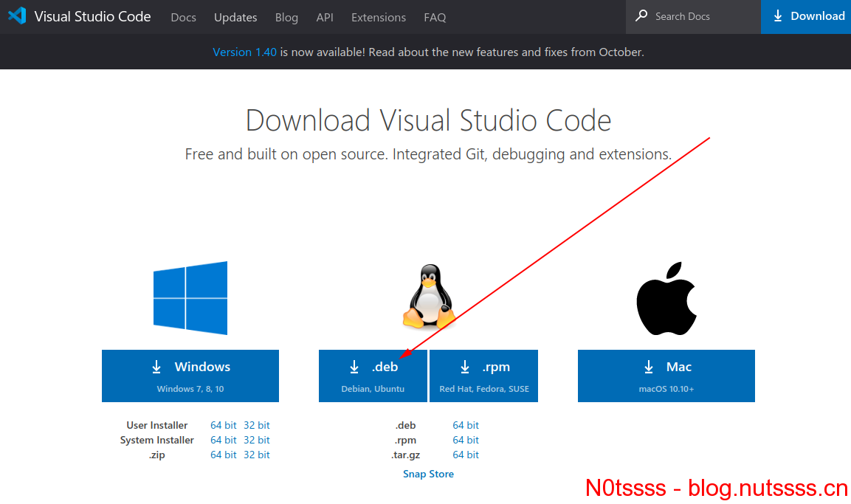
Task: Click the Windows logo image
Action: 190,298
